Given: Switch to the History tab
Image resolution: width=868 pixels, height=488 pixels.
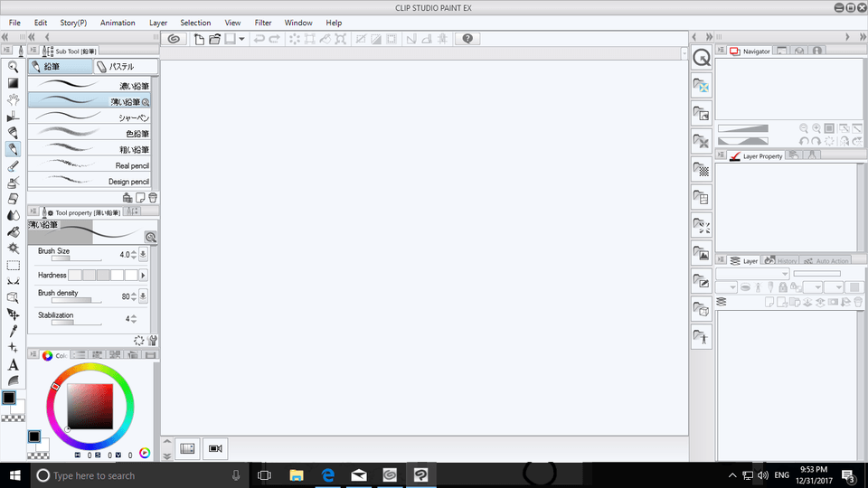Looking at the screenshot, I should 781,260.
